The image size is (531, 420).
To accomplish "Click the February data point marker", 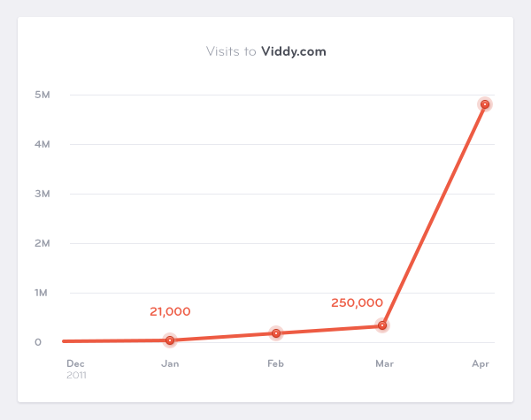I will pyautogui.click(x=276, y=333).
